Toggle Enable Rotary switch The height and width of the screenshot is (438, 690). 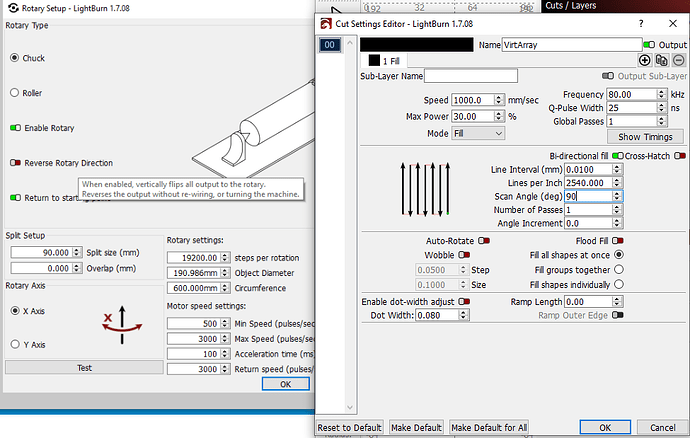[15, 128]
